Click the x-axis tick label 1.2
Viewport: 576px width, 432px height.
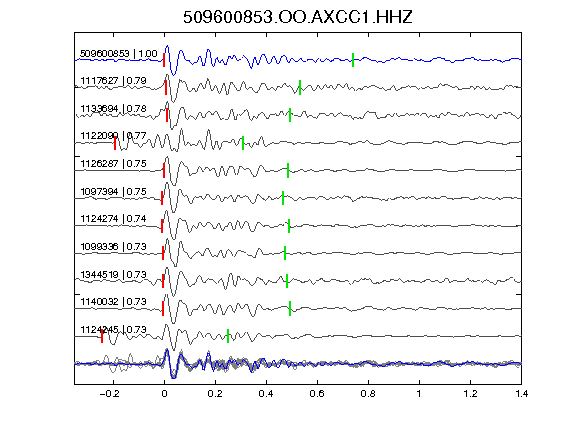coord(470,394)
